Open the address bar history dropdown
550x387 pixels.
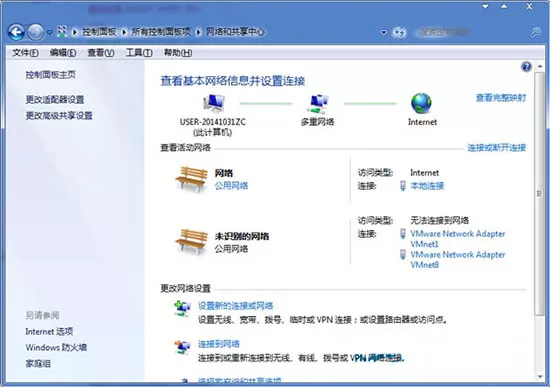click(x=384, y=33)
